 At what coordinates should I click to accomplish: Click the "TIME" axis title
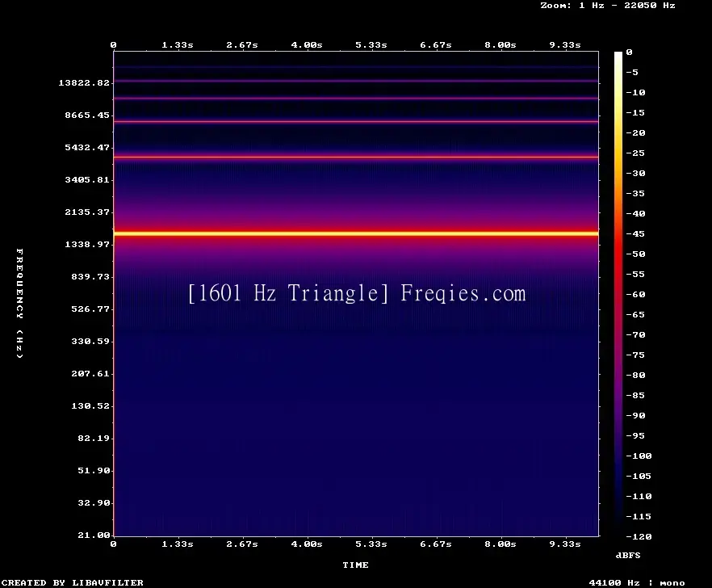point(355,565)
